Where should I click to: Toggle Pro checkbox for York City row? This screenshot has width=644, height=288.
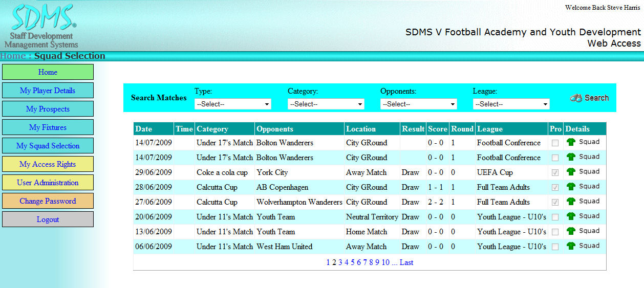pos(555,173)
